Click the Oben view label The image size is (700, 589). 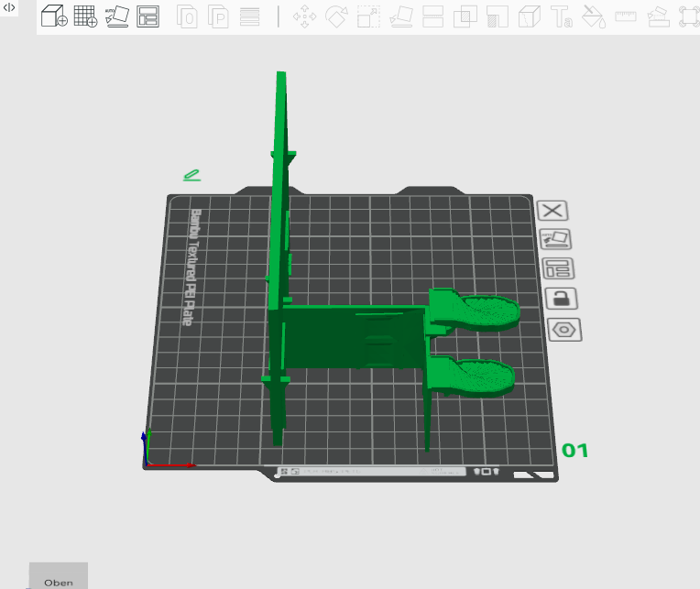59,581
